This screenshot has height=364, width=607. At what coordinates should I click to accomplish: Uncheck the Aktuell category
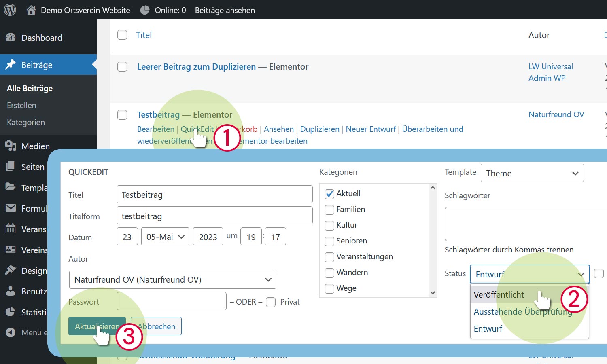click(329, 194)
